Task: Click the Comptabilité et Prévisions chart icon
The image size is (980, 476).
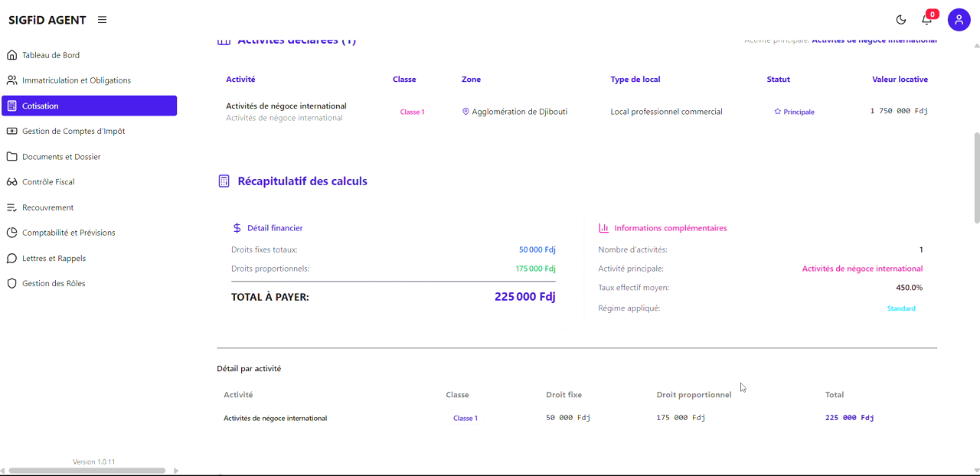Action: 11,233
